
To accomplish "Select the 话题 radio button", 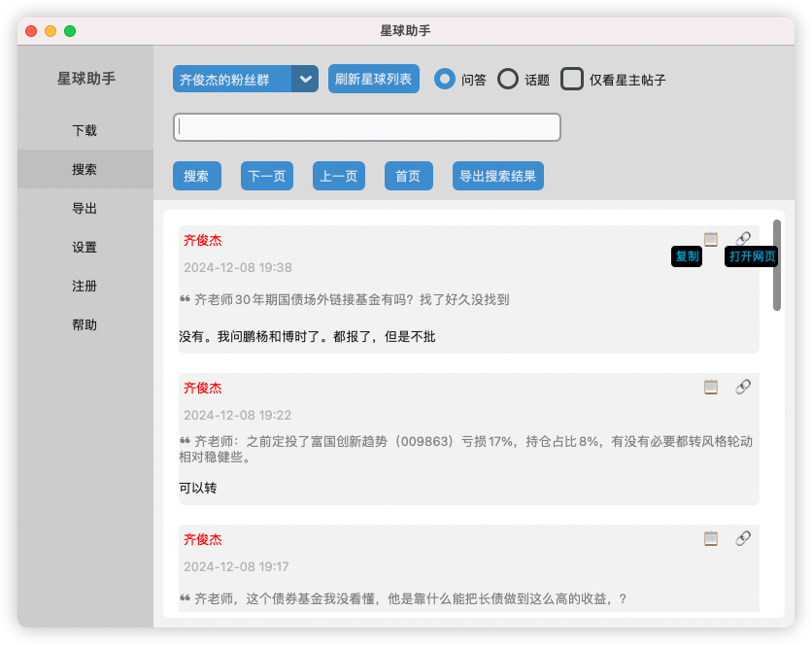I will click(508, 79).
